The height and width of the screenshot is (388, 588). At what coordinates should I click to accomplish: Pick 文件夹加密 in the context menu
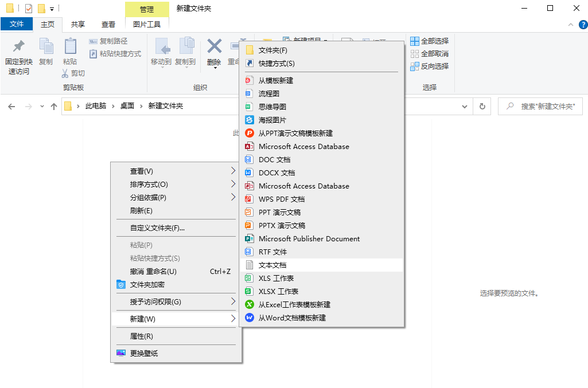147,285
